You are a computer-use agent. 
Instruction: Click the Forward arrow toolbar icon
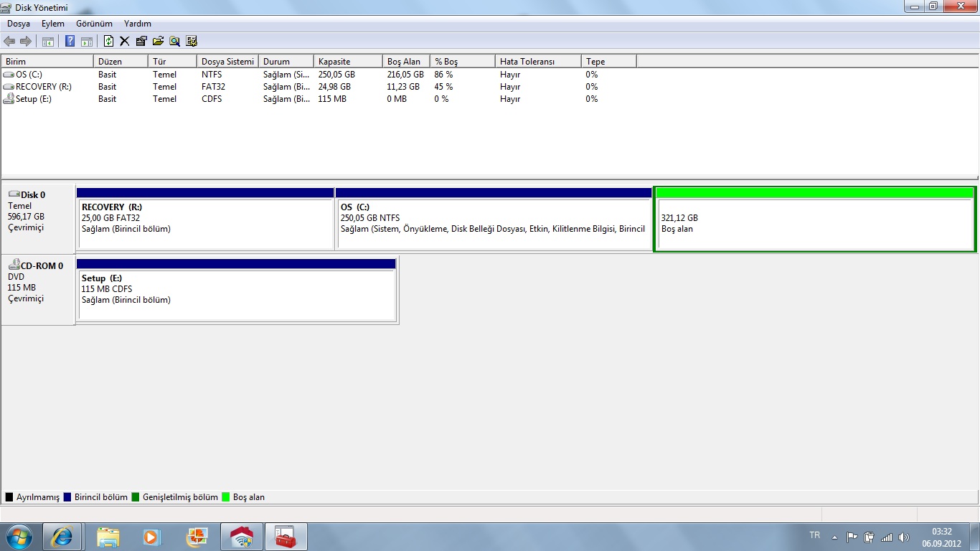pyautogui.click(x=26, y=42)
